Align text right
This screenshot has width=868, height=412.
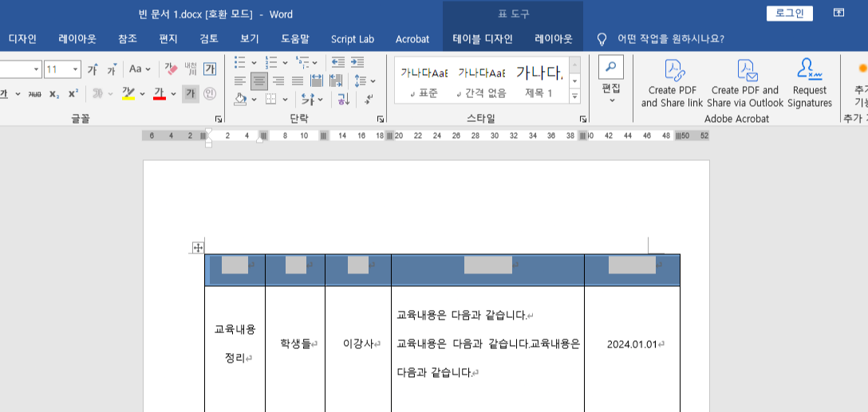[x=278, y=81]
